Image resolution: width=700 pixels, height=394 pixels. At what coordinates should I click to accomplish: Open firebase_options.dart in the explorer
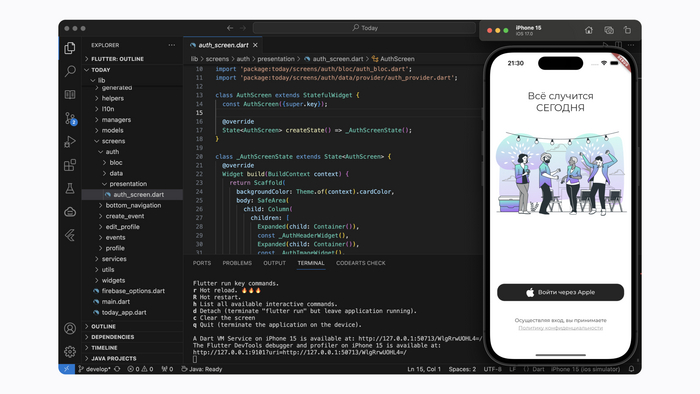click(133, 291)
